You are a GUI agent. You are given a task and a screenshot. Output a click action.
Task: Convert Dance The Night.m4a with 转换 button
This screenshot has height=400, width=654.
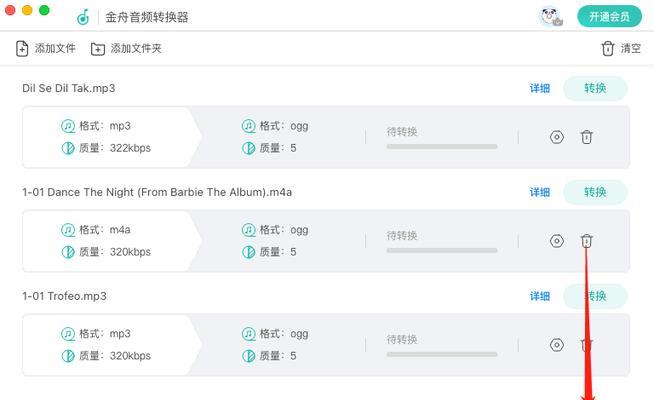[595, 192]
